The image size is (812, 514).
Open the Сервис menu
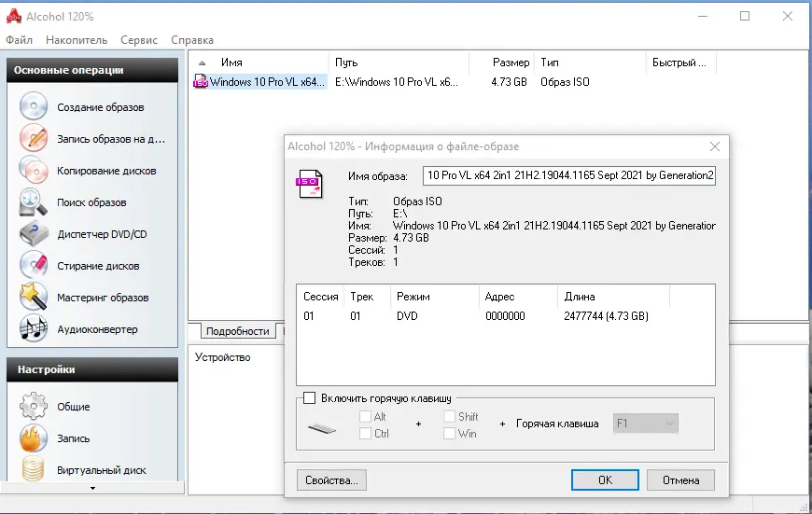[139, 40]
